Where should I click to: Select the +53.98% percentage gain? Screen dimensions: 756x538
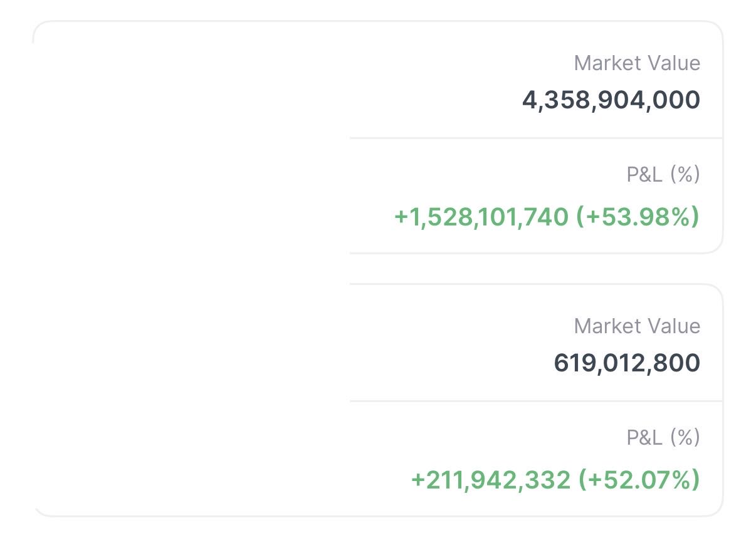(638, 217)
